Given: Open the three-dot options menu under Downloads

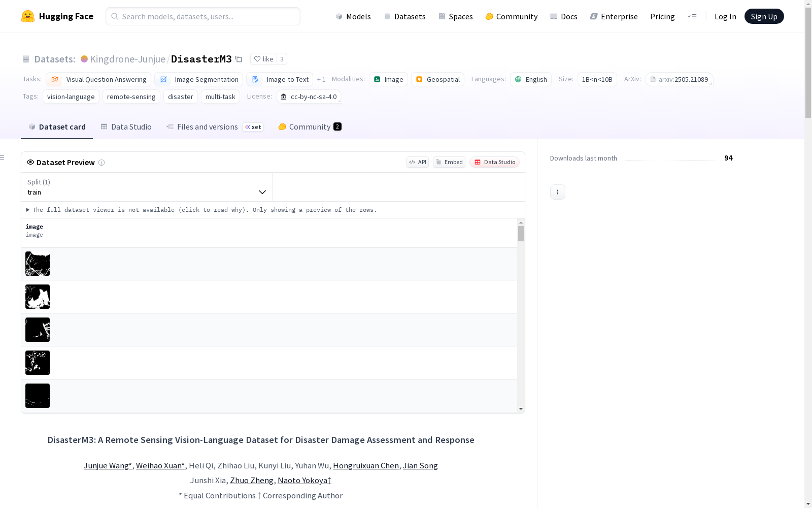Looking at the screenshot, I should (558, 192).
